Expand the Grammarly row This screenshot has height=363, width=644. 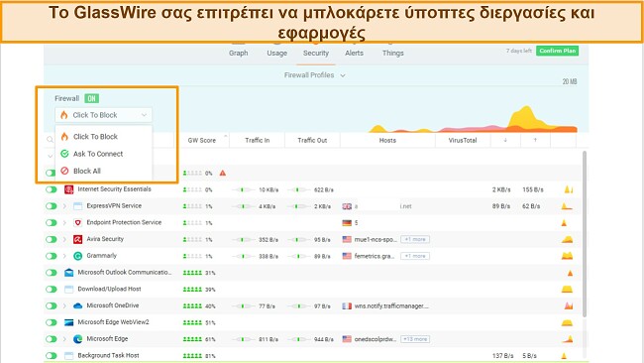click(64, 256)
